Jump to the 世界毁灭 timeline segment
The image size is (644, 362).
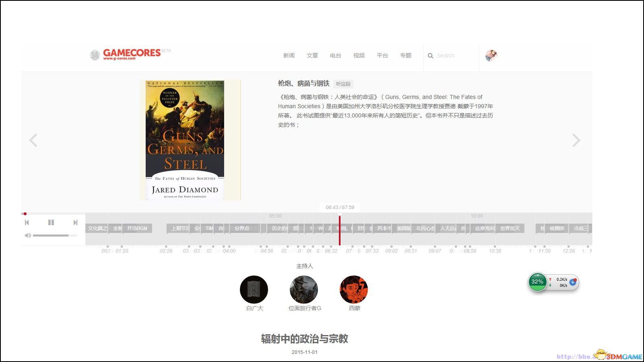click(x=510, y=228)
